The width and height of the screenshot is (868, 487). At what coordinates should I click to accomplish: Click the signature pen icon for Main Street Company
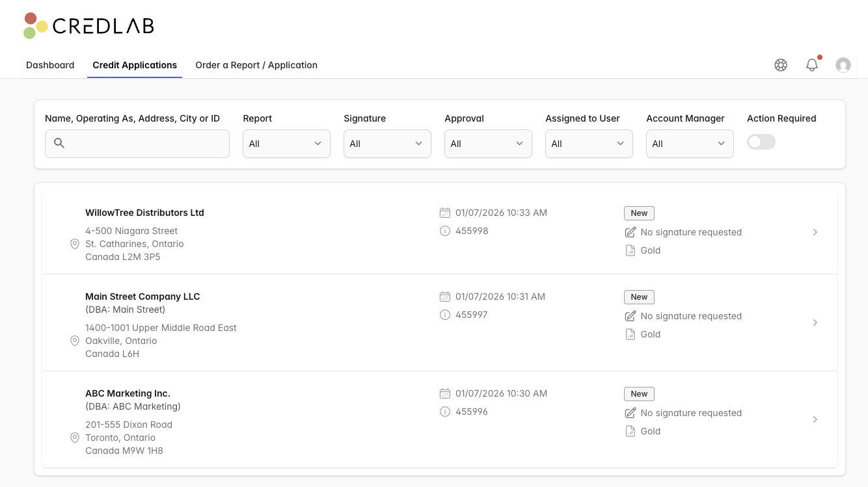pyautogui.click(x=630, y=316)
